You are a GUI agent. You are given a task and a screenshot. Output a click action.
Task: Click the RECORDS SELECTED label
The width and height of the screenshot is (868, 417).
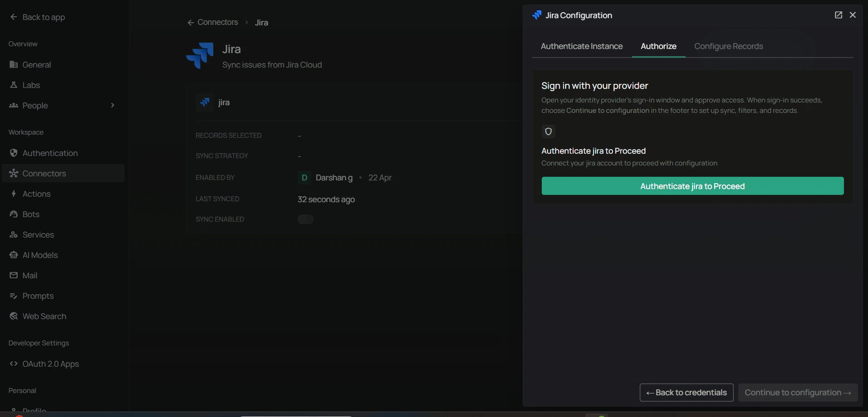[229, 136]
